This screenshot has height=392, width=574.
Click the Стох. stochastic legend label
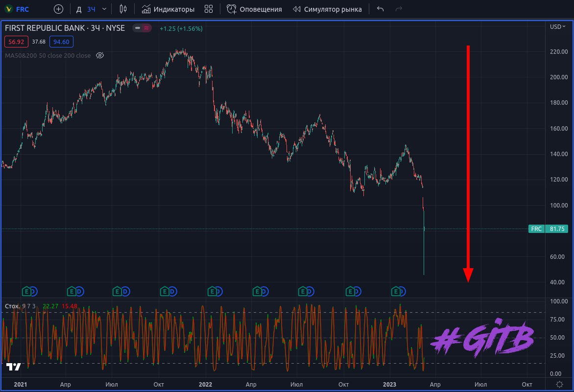tap(12, 306)
